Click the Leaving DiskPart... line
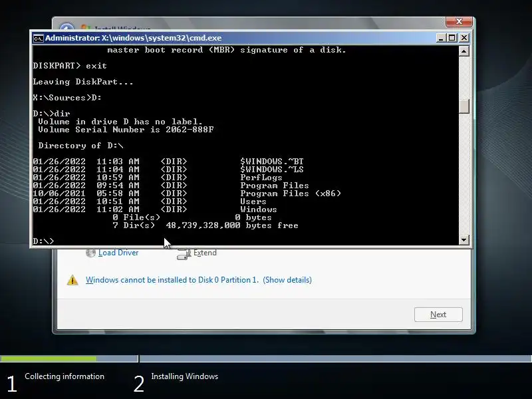The height and width of the screenshot is (399, 532). pos(83,82)
